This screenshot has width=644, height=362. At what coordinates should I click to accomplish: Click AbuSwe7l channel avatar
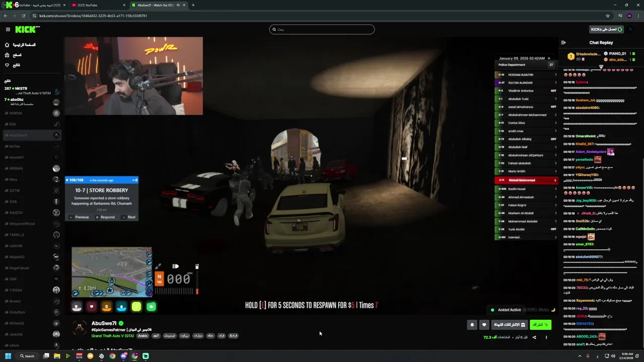coord(79,329)
